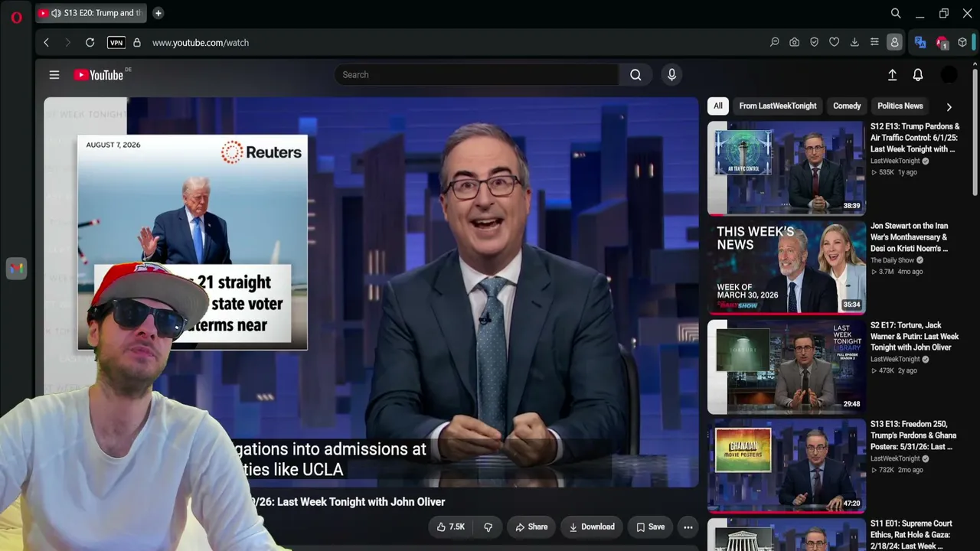
Task: Select the From LastWeekTonight chip
Action: 778,106
